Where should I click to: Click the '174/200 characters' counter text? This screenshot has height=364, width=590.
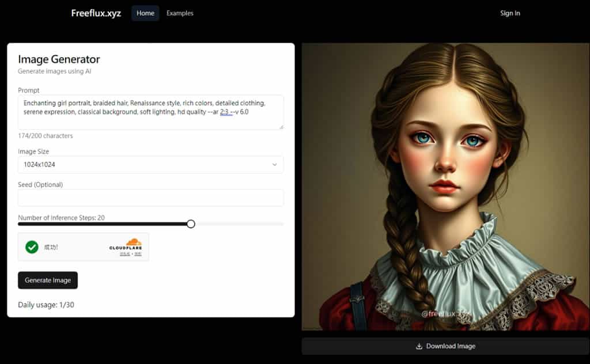point(46,136)
